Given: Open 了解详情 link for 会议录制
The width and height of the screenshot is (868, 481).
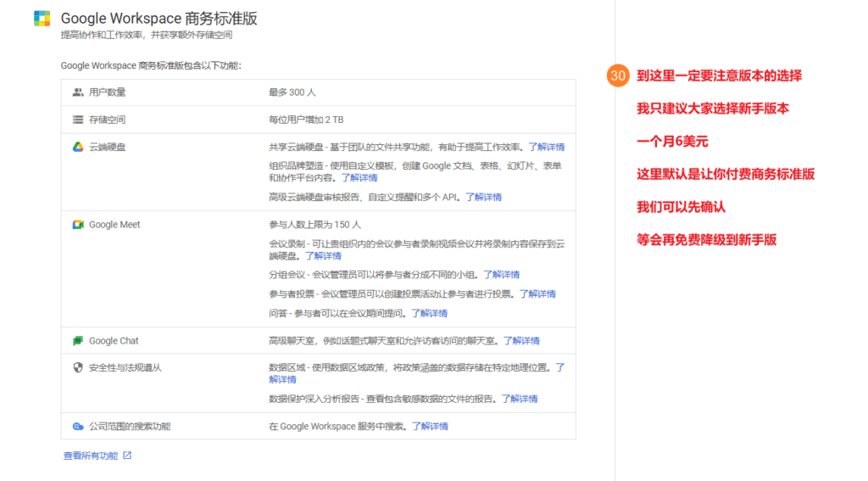Looking at the screenshot, I should 323,256.
